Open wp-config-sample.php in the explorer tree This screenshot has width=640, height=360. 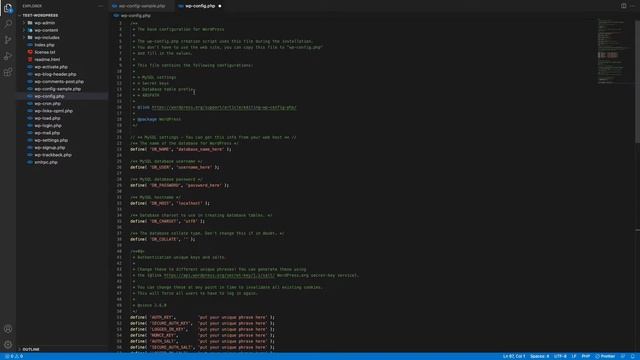[x=58, y=89]
